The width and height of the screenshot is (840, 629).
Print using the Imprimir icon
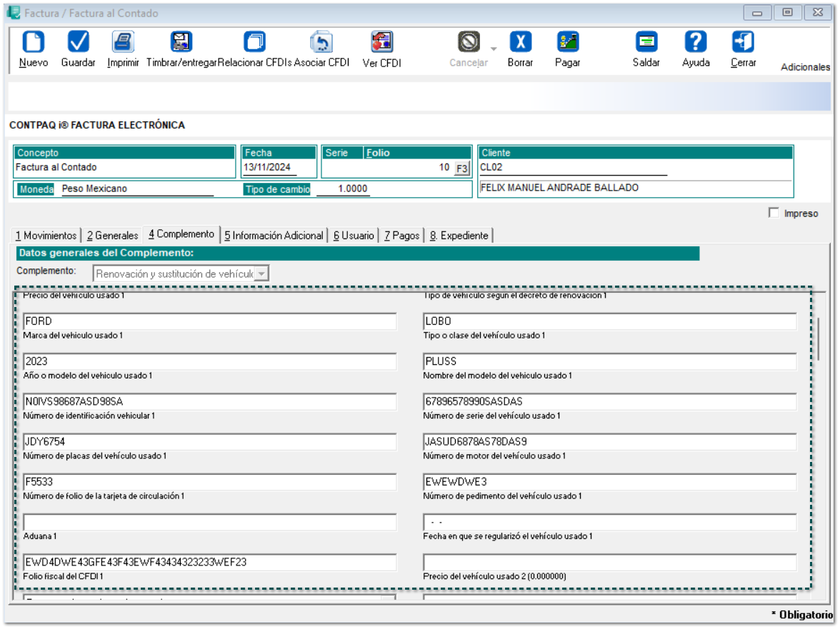(x=123, y=43)
